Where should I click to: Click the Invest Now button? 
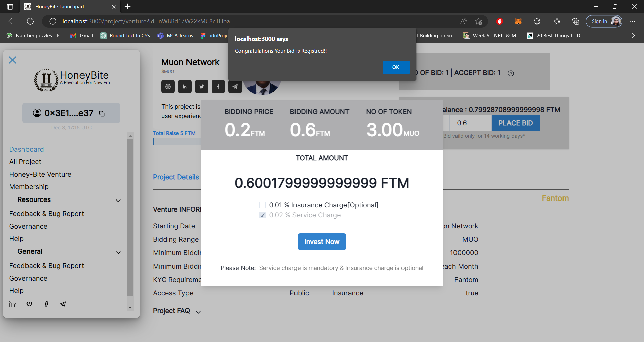click(322, 242)
